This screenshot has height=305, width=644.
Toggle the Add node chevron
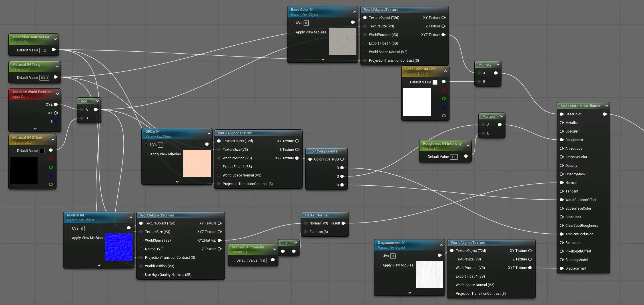(98, 101)
